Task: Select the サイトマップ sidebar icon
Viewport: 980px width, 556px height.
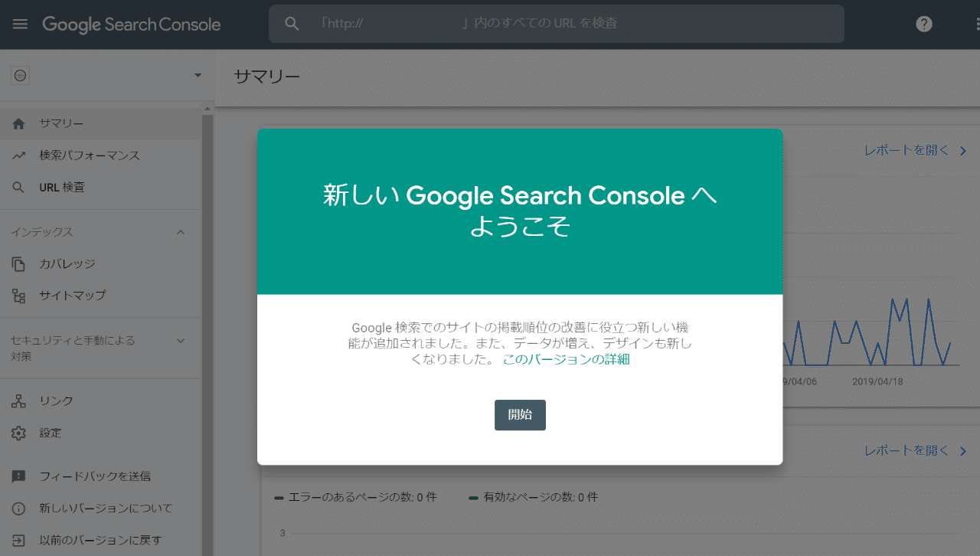Action: pyautogui.click(x=18, y=295)
